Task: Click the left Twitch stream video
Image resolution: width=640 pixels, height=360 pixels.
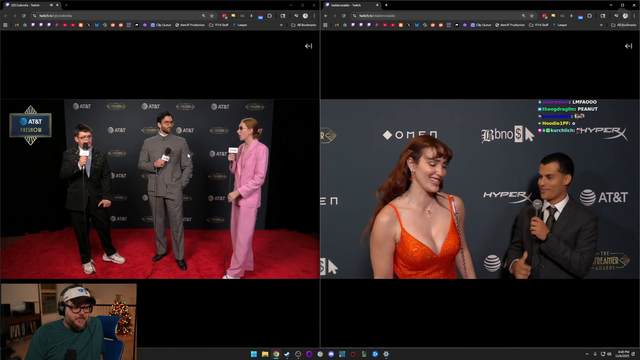Action: click(160, 189)
